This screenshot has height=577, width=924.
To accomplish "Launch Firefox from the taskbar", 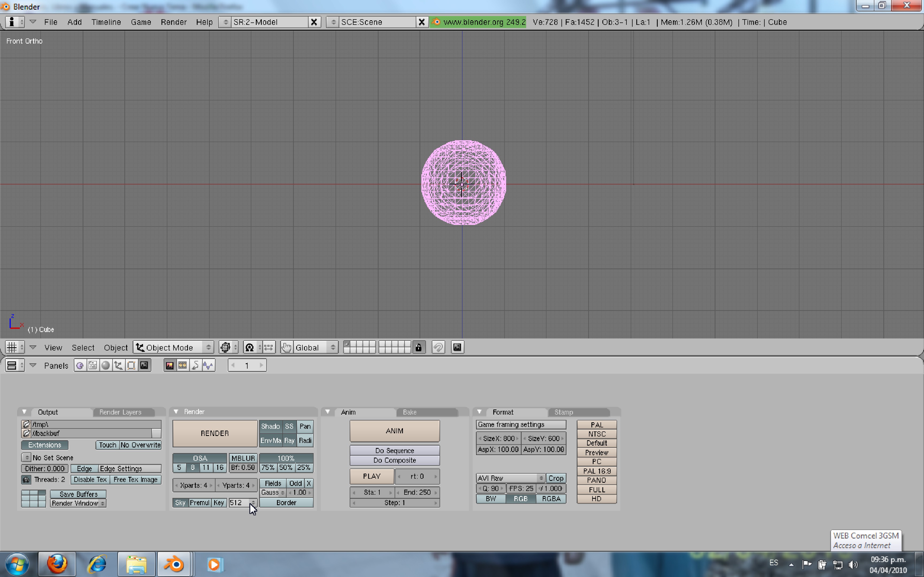I will [x=57, y=564].
